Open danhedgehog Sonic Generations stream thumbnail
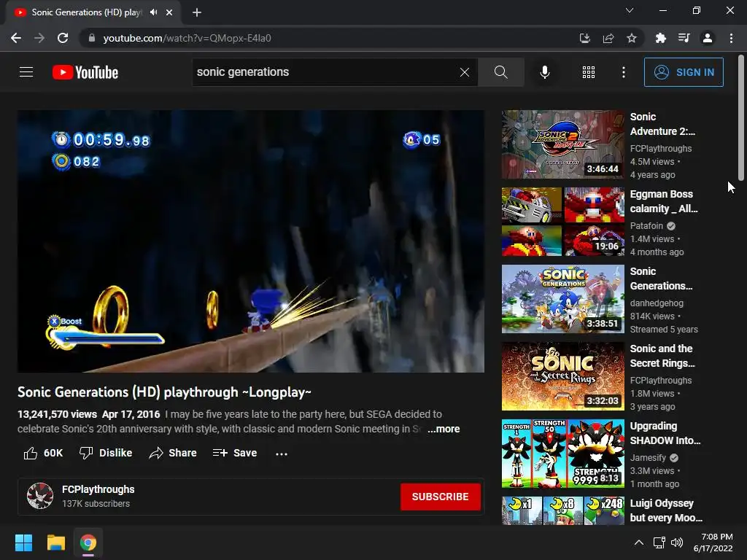 pos(562,298)
